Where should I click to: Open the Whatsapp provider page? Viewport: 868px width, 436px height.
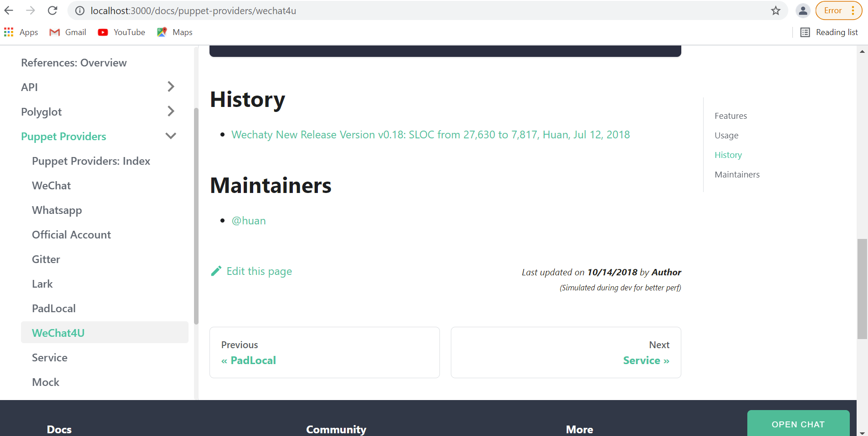click(57, 210)
